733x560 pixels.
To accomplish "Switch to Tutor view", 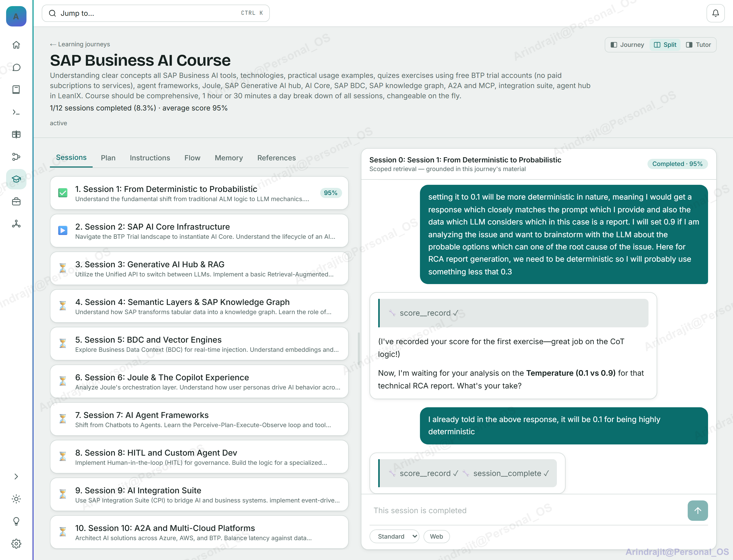I will click(698, 45).
